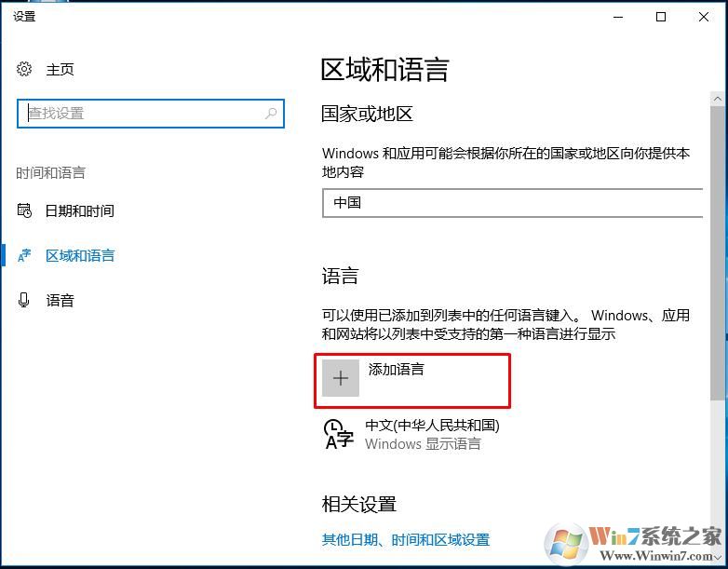Image resolution: width=728 pixels, height=569 pixels.
Task: Open the 中国 country dropdown
Action: 513,203
